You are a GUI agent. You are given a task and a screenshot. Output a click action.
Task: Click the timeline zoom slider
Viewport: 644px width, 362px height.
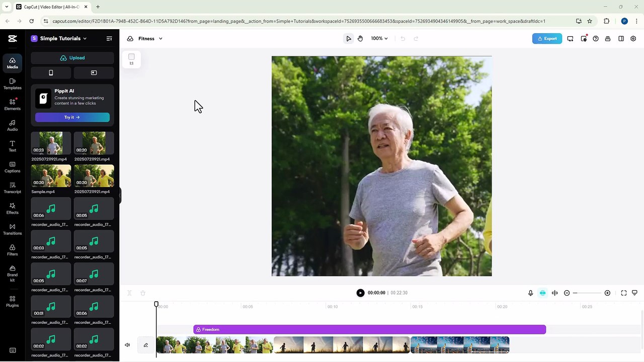click(x=587, y=293)
